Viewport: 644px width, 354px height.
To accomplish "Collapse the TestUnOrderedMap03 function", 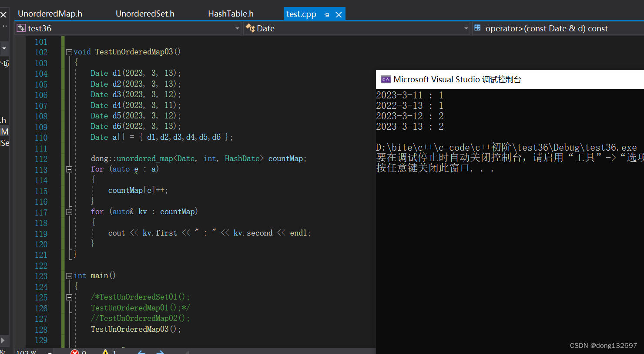I will (x=69, y=52).
